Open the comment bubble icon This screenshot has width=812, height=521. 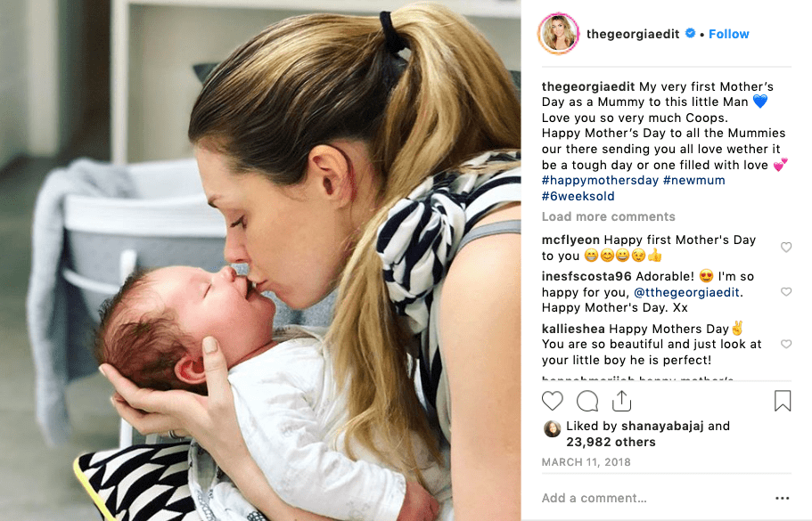click(587, 401)
